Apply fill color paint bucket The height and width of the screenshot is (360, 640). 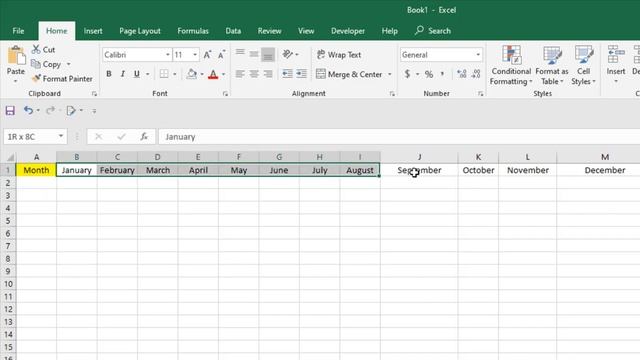click(x=191, y=74)
